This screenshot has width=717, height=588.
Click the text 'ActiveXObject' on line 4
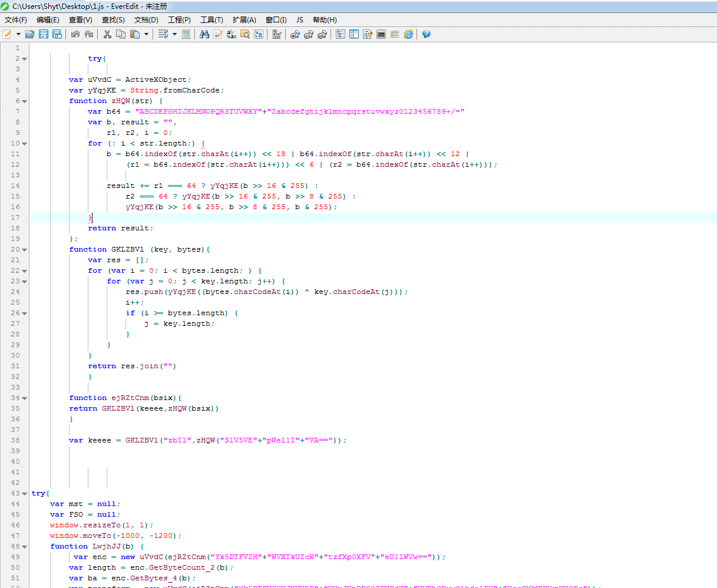(156, 80)
